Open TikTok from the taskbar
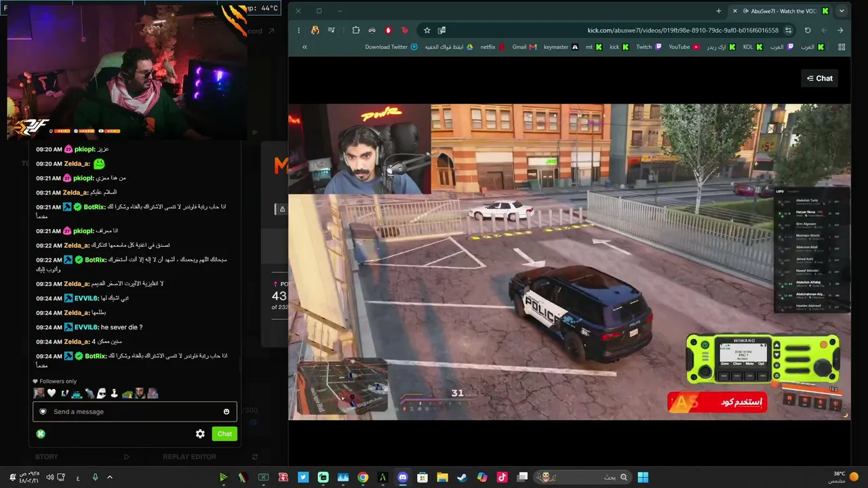868x488 pixels. (502, 477)
